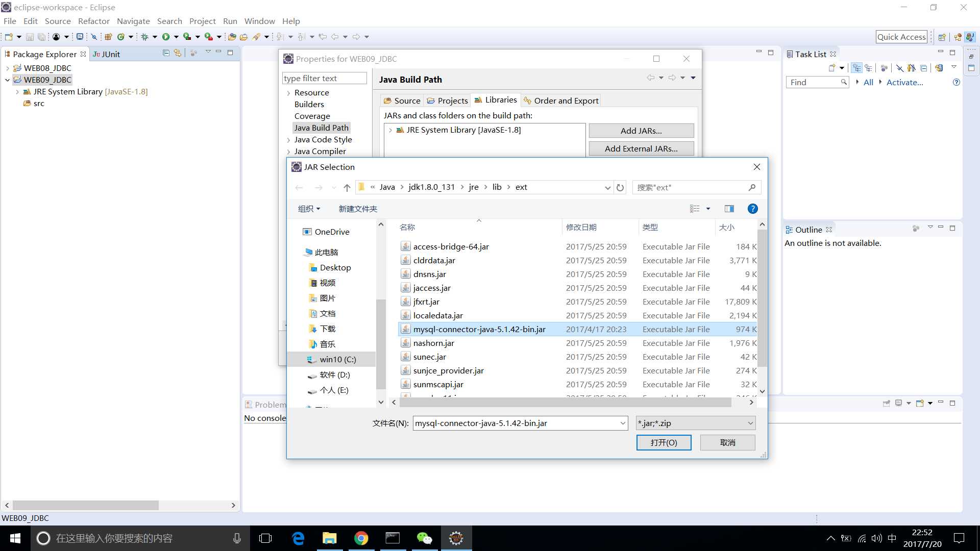
Task: Collapse the WEB09_JDBC project
Action: coord(8,80)
